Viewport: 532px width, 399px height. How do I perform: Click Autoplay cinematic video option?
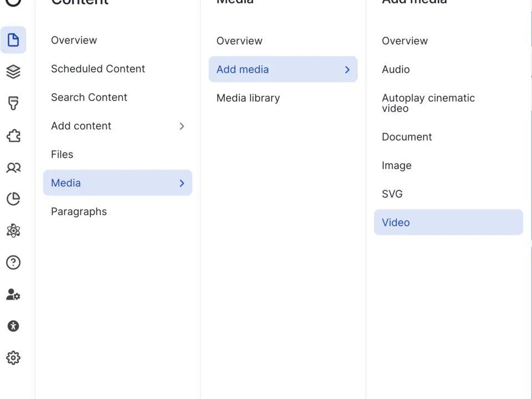[428, 103]
